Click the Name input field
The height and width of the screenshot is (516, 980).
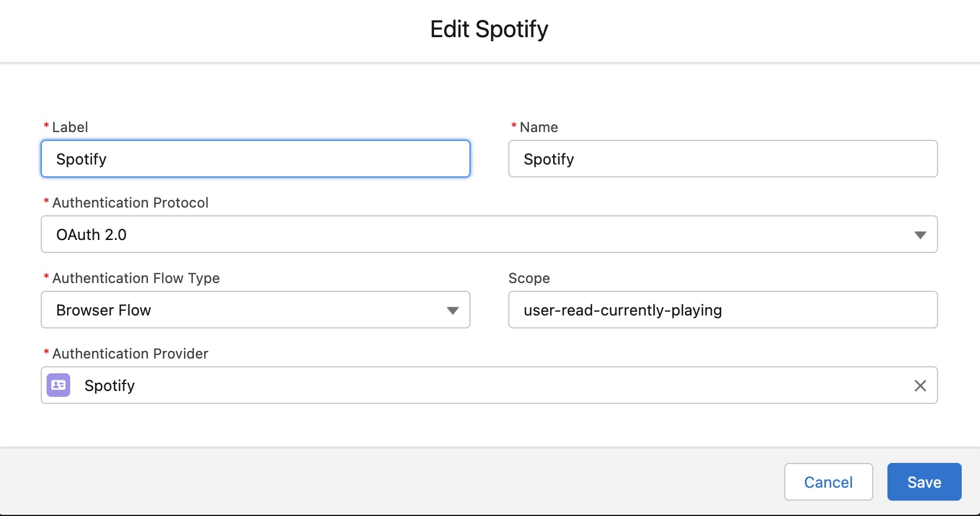(x=723, y=159)
